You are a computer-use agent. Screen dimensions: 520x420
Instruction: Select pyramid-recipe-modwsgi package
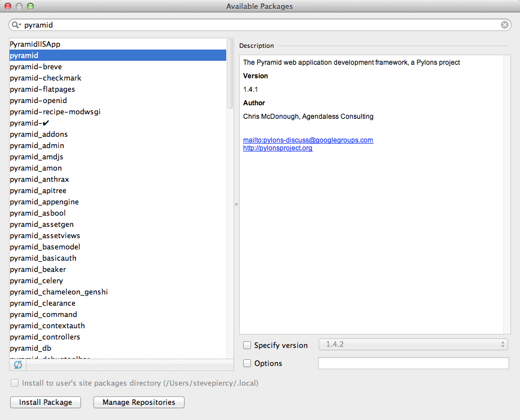click(118, 112)
